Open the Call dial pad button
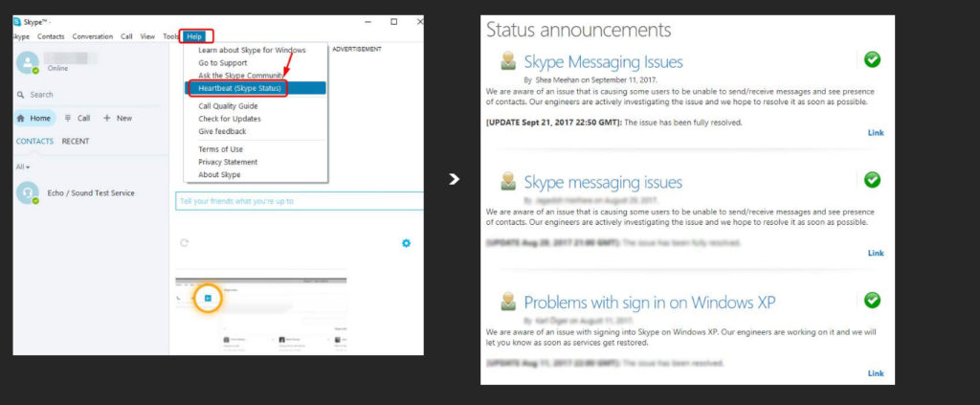The image size is (980, 405). click(78, 118)
